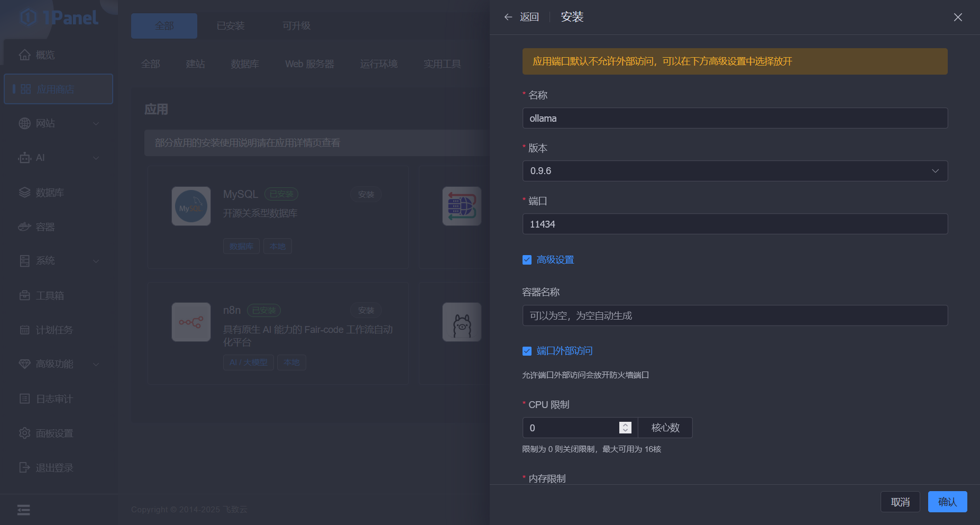Image resolution: width=980 pixels, height=525 pixels.
Task: Select the 建站 category filter
Action: 195,64
